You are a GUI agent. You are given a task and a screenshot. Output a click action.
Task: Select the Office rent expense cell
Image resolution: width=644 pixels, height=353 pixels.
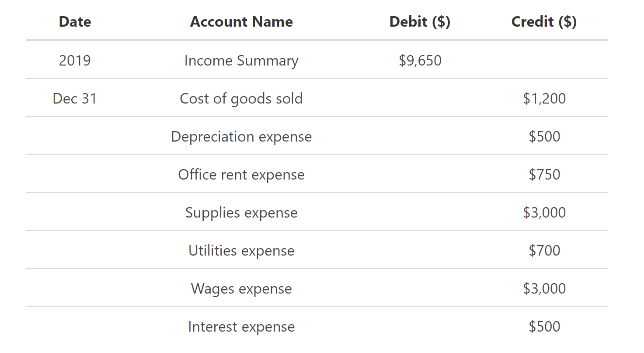tap(241, 174)
